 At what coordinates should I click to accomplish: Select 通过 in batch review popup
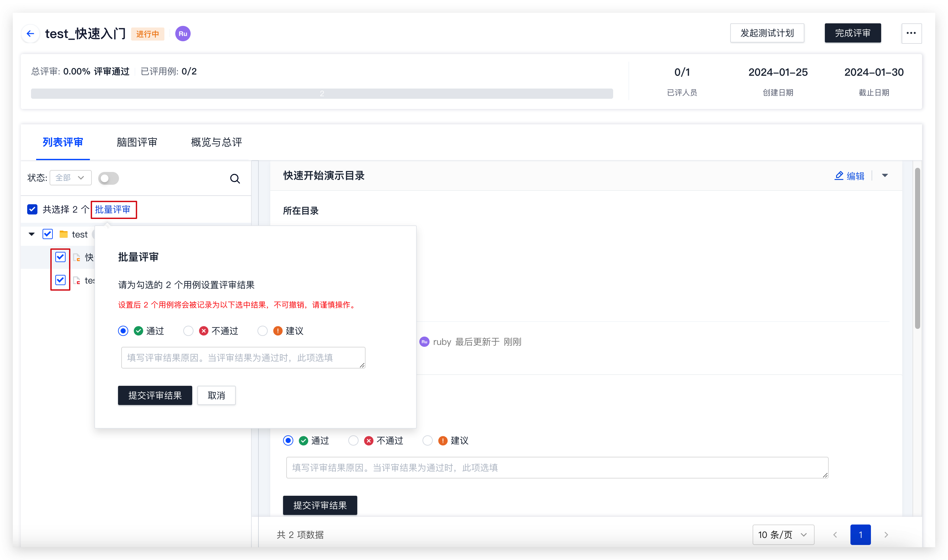pyautogui.click(x=123, y=331)
